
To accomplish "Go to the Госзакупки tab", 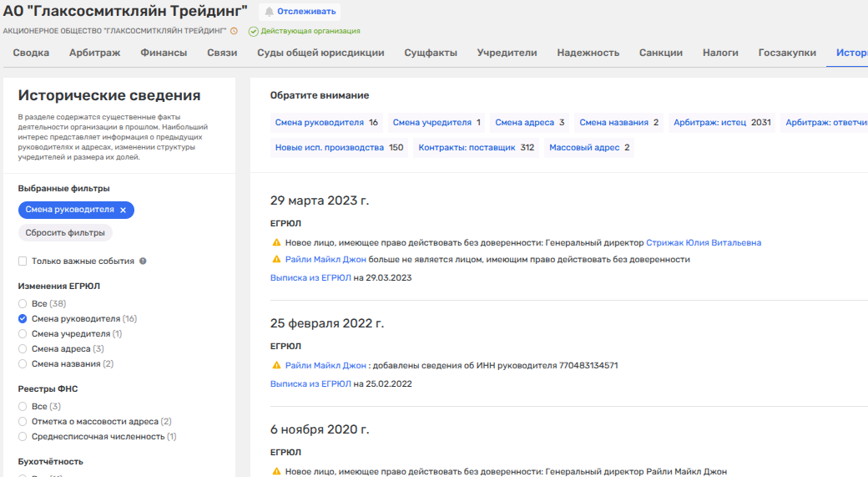I will click(786, 53).
